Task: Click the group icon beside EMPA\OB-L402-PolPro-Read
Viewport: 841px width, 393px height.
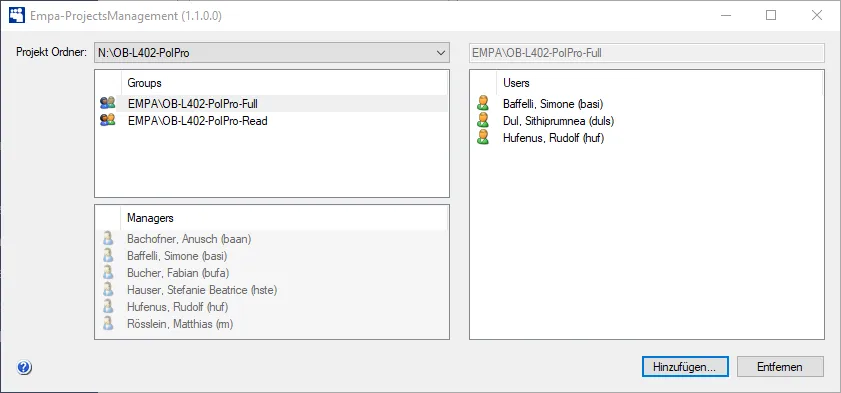Action: [108, 121]
